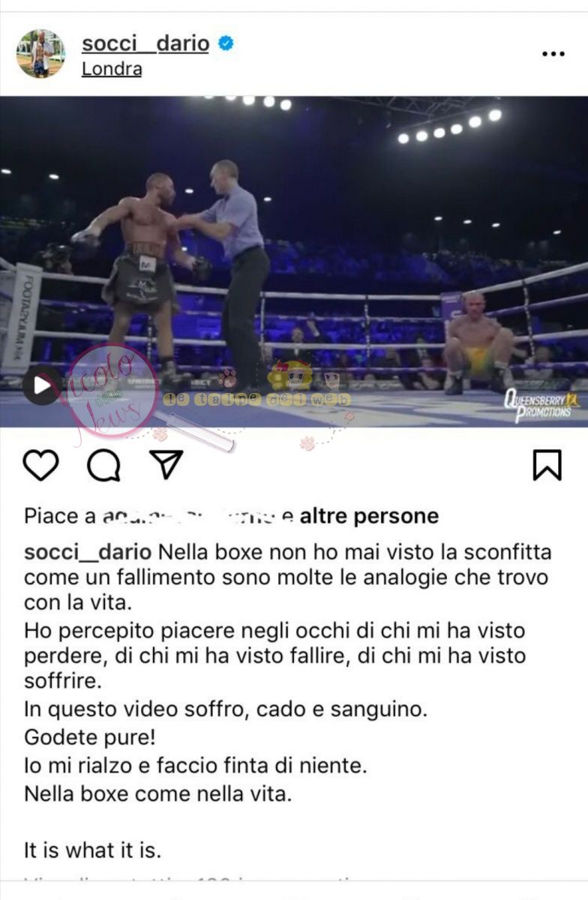Like the post with the heart icon
The image size is (588, 900).
(40, 465)
